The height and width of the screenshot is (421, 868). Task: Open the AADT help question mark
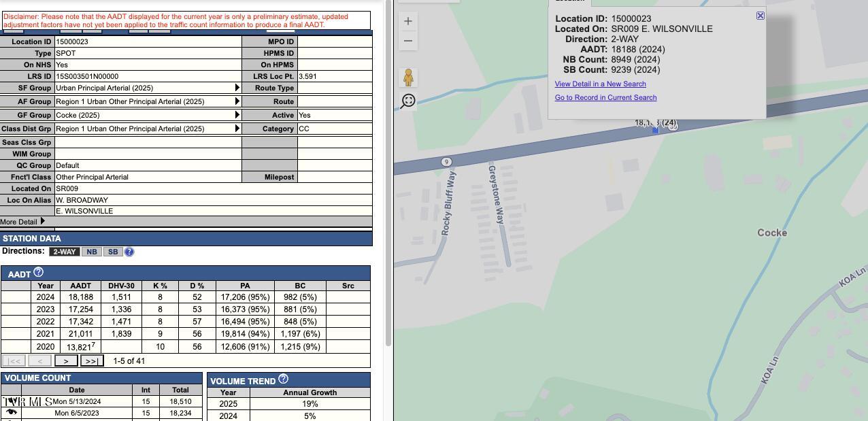[38, 272]
